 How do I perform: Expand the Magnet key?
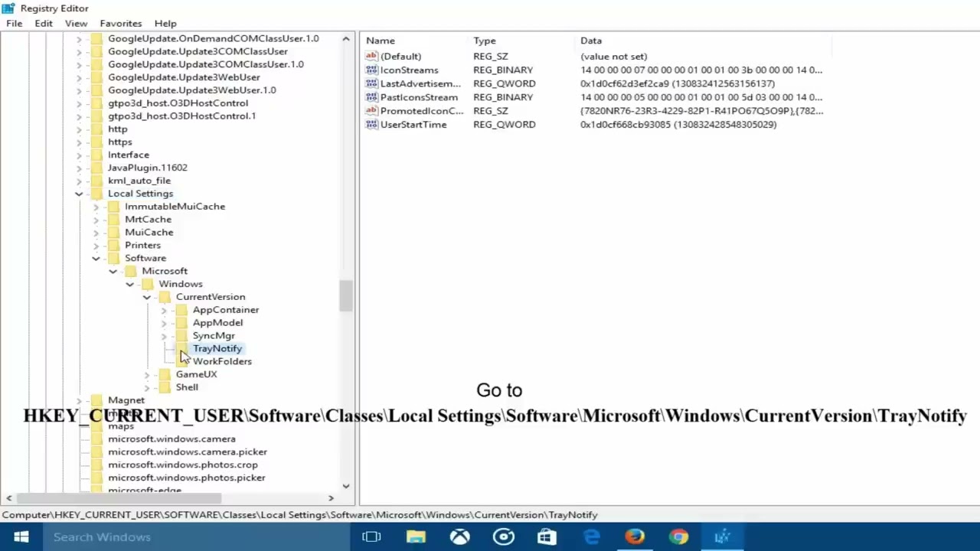[79, 400]
